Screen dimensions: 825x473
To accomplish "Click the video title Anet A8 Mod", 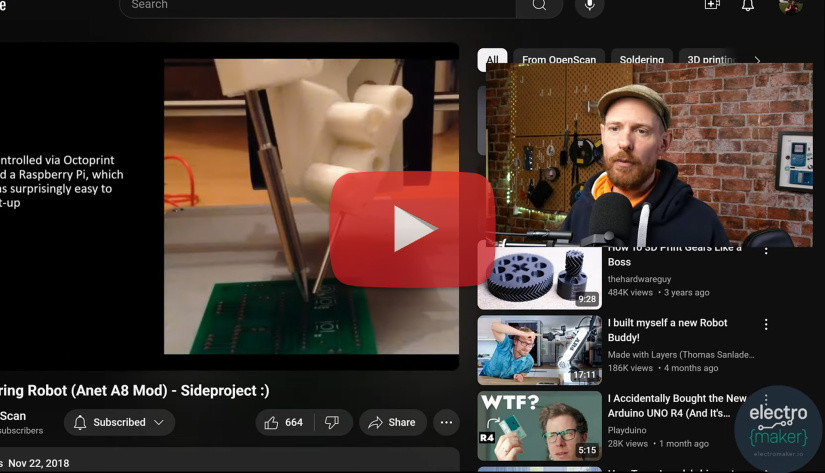I will pos(135,390).
